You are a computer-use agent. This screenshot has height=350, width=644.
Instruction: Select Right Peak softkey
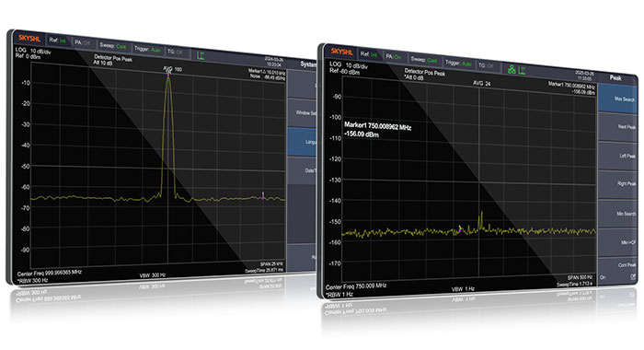pyautogui.click(x=618, y=184)
